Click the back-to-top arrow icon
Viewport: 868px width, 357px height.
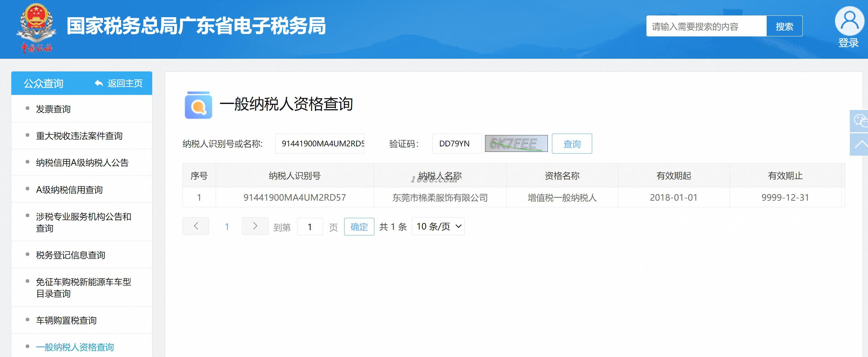click(x=859, y=144)
